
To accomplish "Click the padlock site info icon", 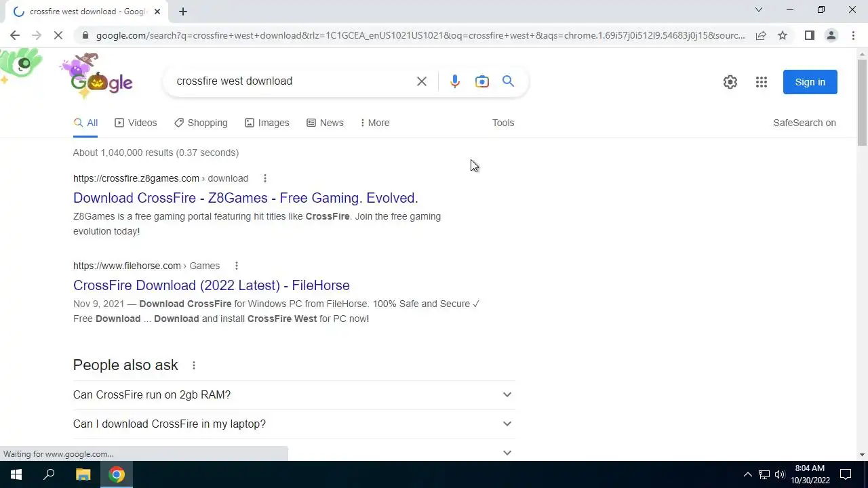I will [85, 35].
